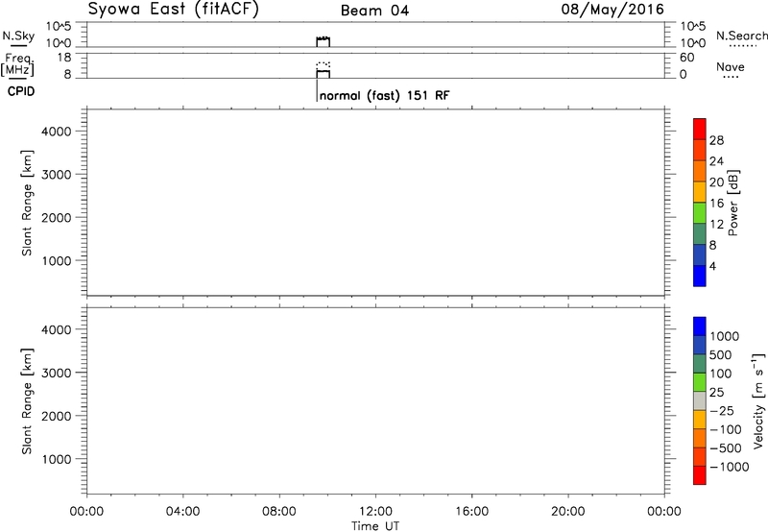The image size is (768, 532).
Task: Click the "20:00" time tick label
Action: [x=567, y=512]
